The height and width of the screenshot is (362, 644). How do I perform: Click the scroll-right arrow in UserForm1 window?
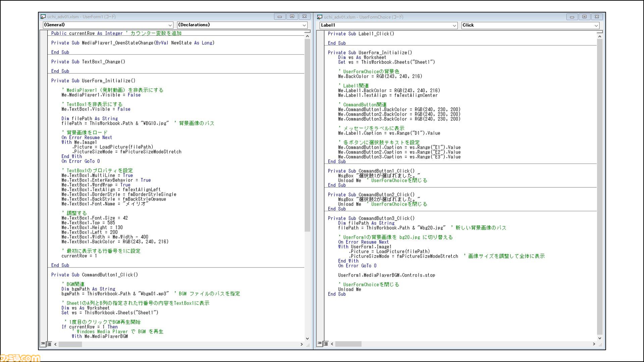[x=302, y=344]
